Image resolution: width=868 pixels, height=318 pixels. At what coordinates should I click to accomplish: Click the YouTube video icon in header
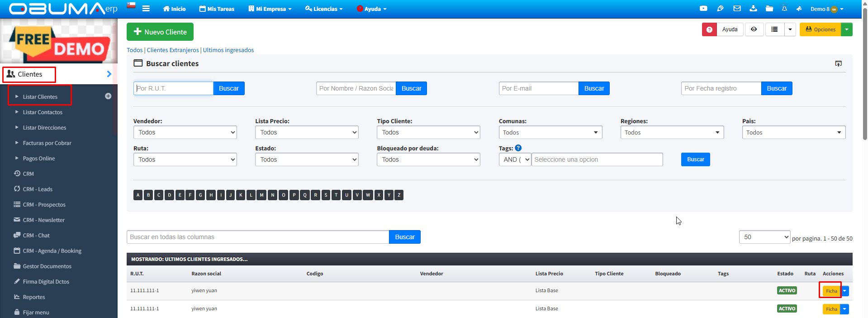[703, 9]
